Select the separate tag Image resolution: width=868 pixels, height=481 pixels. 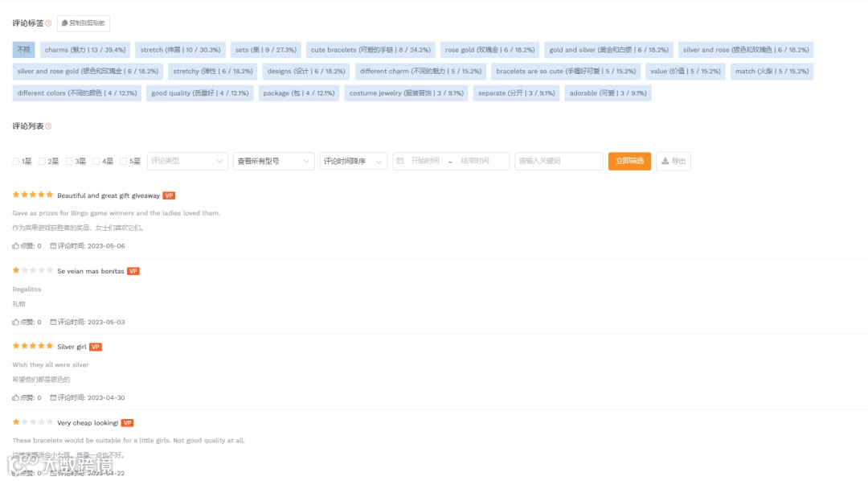tap(517, 93)
